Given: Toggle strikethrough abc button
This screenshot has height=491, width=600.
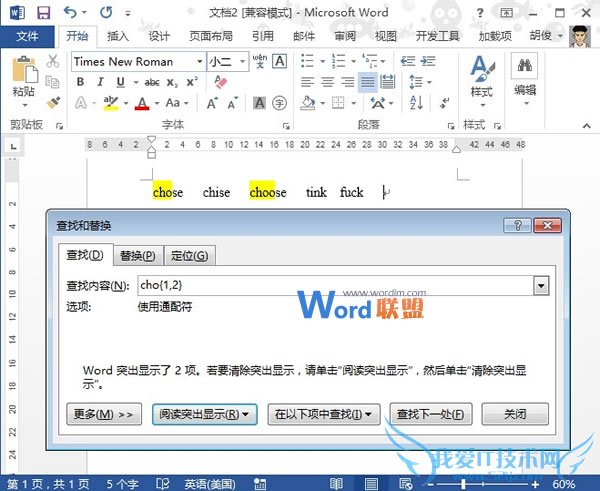Looking at the screenshot, I should click(152, 82).
